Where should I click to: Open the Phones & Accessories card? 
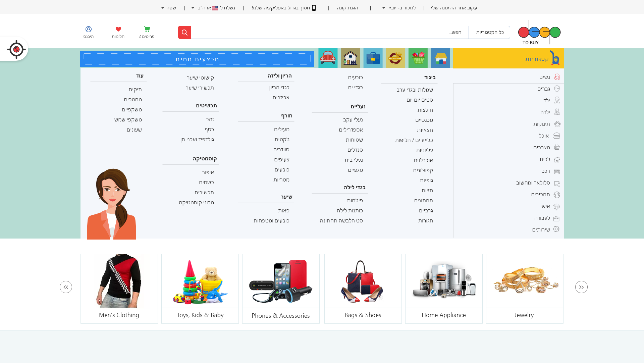click(x=281, y=289)
